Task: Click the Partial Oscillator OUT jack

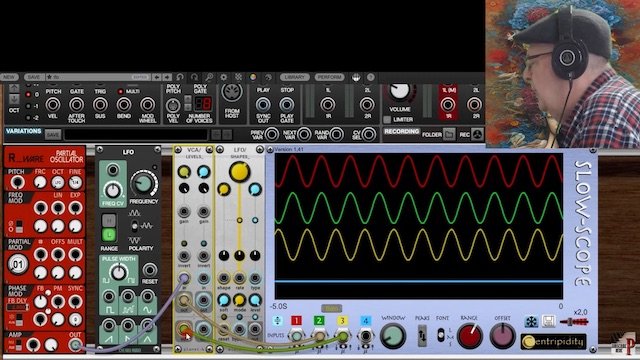Action: tap(75, 346)
